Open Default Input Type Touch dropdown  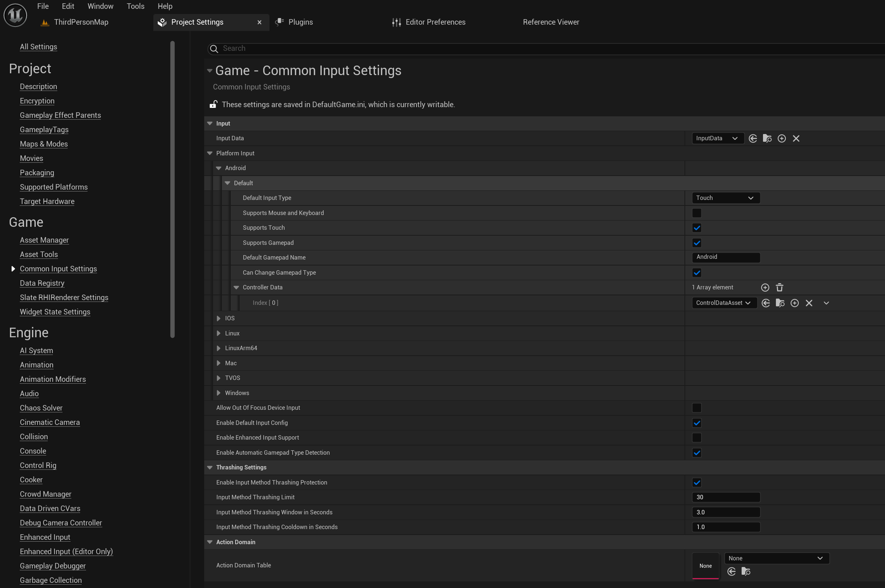725,198
